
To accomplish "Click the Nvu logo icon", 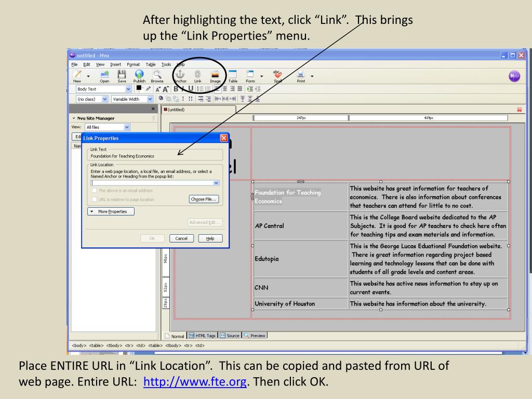I will coord(514,76).
